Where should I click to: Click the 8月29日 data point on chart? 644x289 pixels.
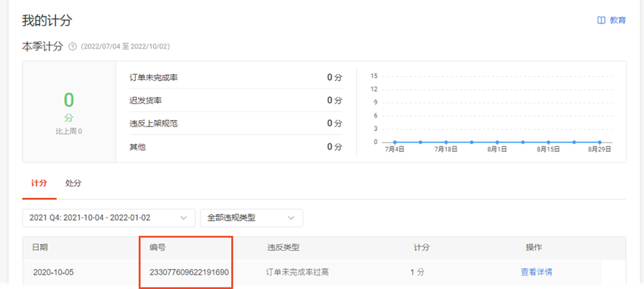tap(600, 142)
